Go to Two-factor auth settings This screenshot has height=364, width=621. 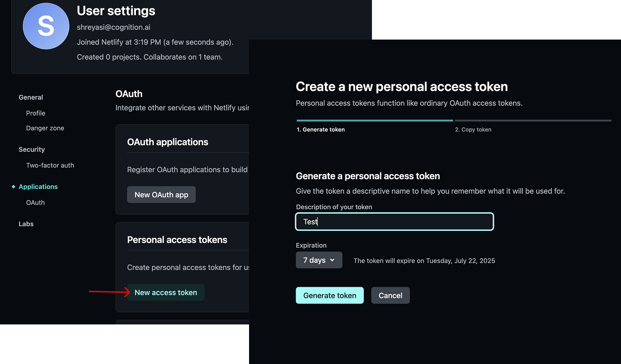point(50,165)
